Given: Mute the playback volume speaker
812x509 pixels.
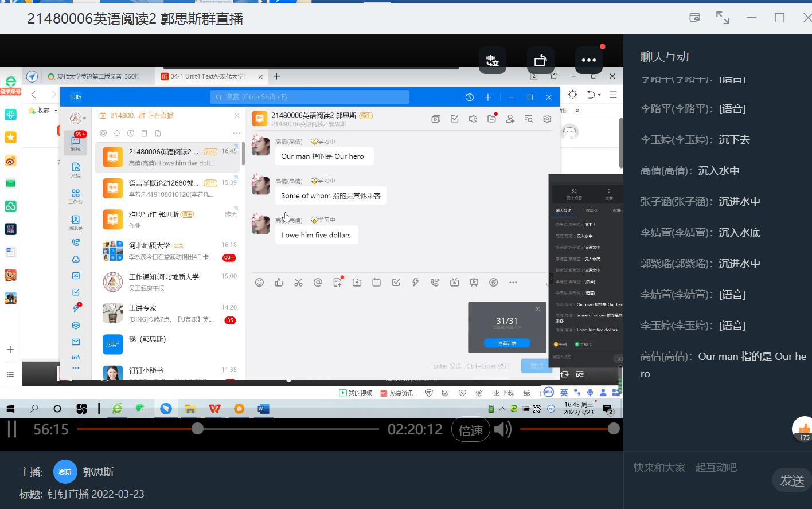Looking at the screenshot, I should (x=502, y=429).
